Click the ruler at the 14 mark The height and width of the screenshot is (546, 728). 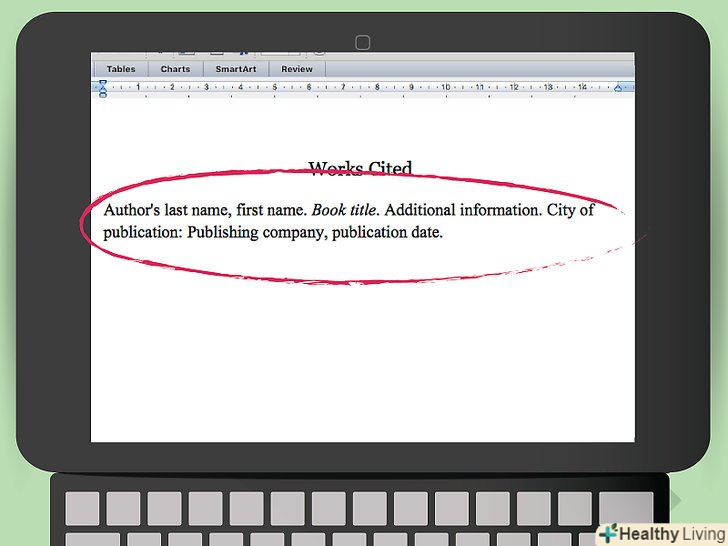tap(581, 88)
